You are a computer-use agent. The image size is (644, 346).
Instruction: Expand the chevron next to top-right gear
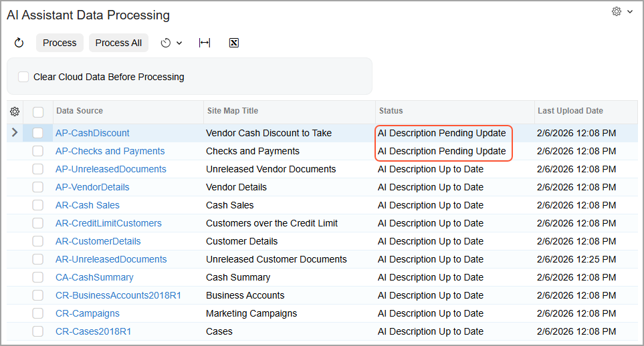coord(630,11)
